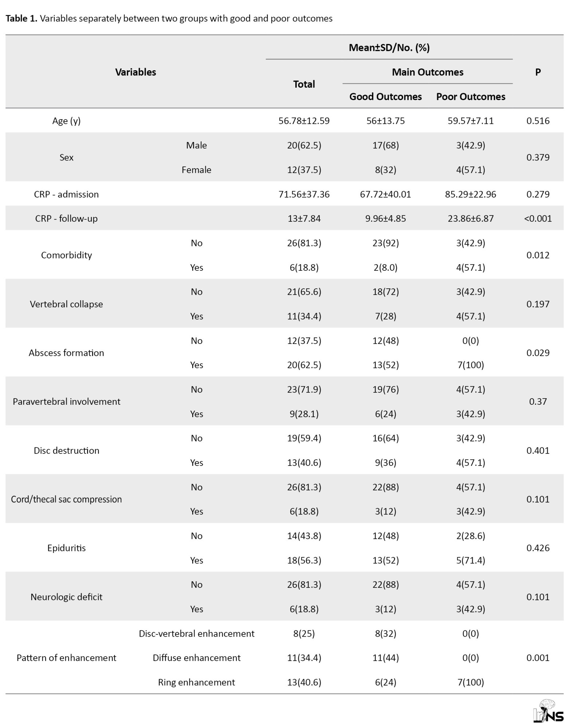
Task: Select the Ring enhancement sub-row label
Action: click(196, 682)
